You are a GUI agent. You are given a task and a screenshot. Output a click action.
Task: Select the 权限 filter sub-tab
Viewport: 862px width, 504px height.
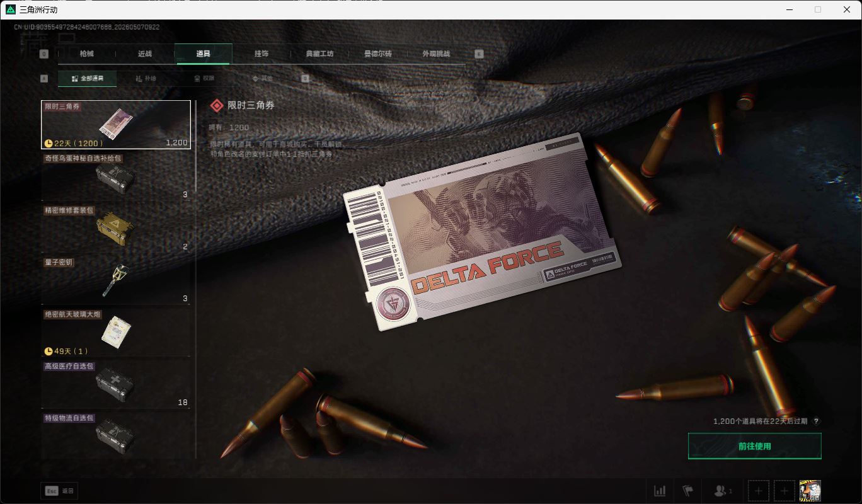click(x=204, y=79)
